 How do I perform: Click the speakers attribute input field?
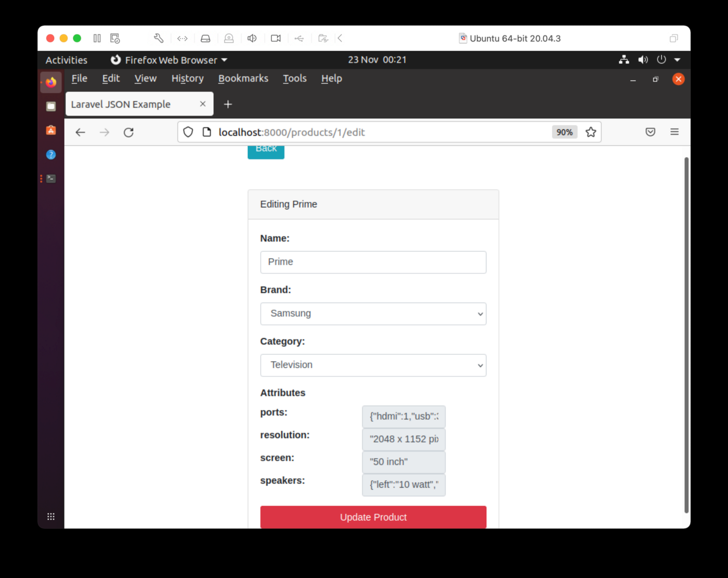404,485
